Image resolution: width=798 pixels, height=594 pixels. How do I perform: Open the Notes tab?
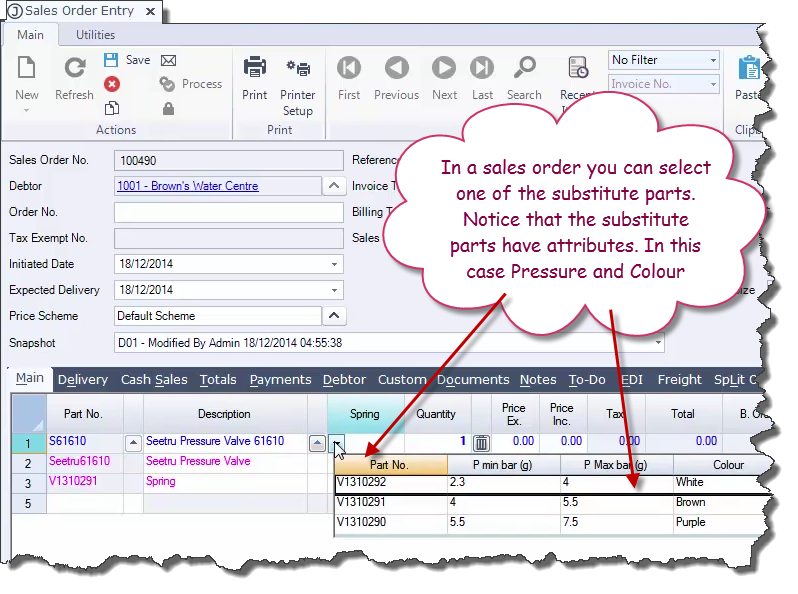538,380
